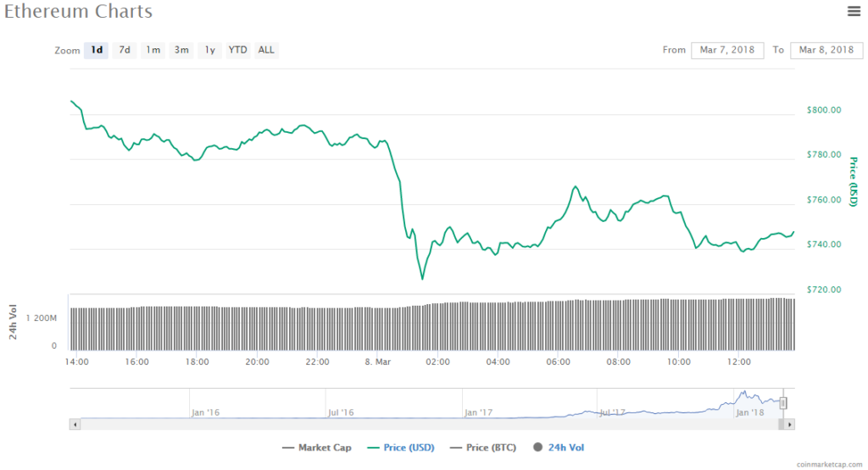Show ALL time price history
868x470 pixels.
click(x=266, y=50)
